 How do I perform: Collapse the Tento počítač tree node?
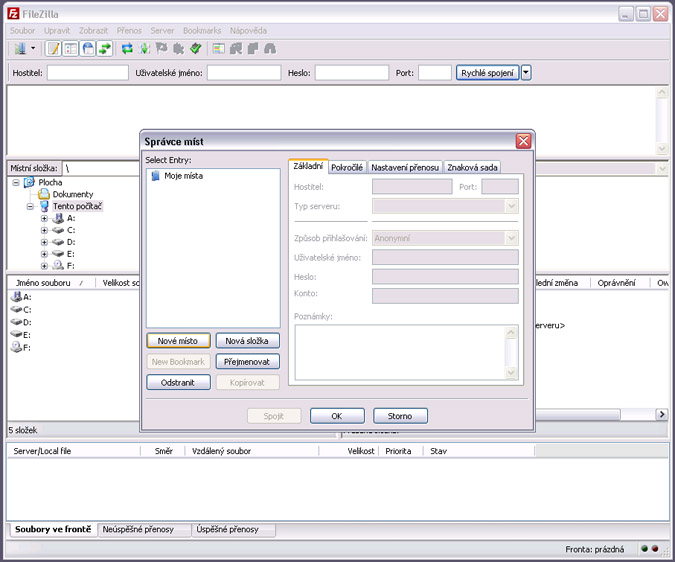click(x=30, y=207)
